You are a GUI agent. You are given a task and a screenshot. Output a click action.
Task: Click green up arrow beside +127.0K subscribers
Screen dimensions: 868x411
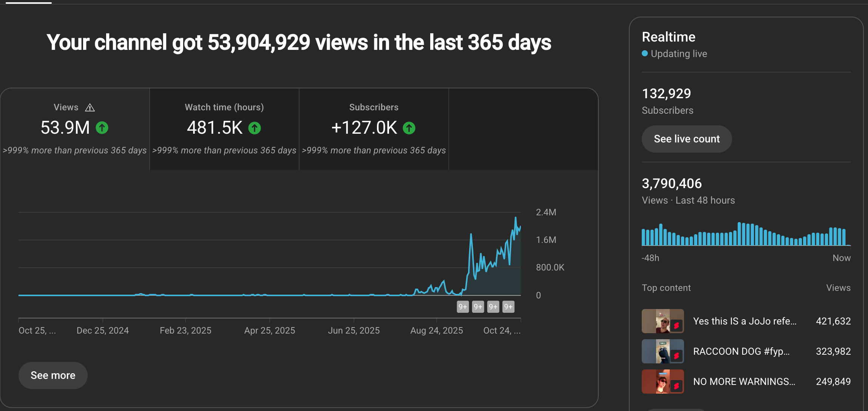(x=409, y=128)
